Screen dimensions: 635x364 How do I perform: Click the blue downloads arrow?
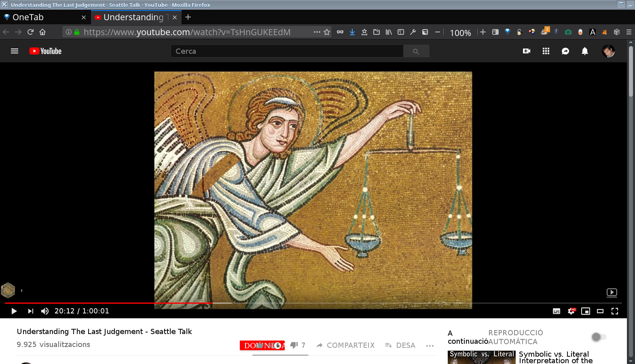[352, 32]
